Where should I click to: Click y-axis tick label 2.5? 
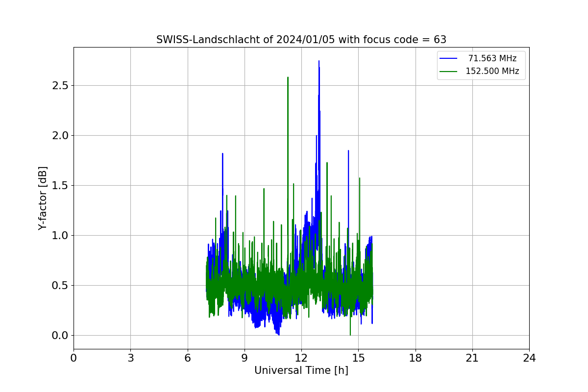point(61,86)
